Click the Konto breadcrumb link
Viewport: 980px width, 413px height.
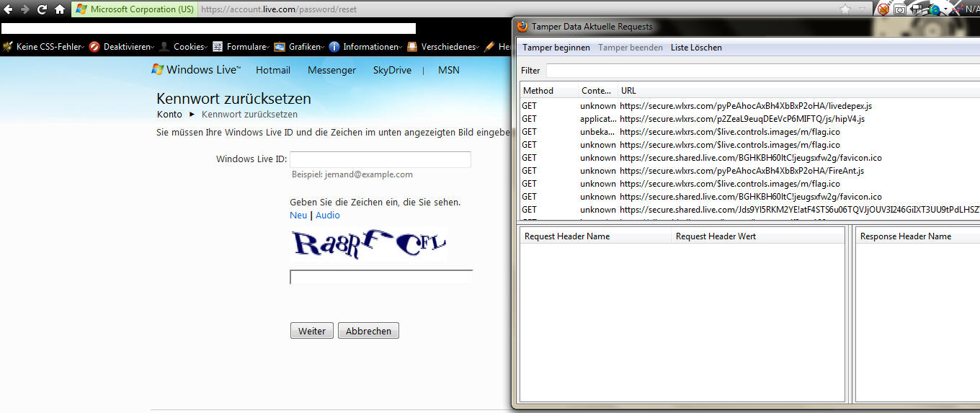coord(169,114)
